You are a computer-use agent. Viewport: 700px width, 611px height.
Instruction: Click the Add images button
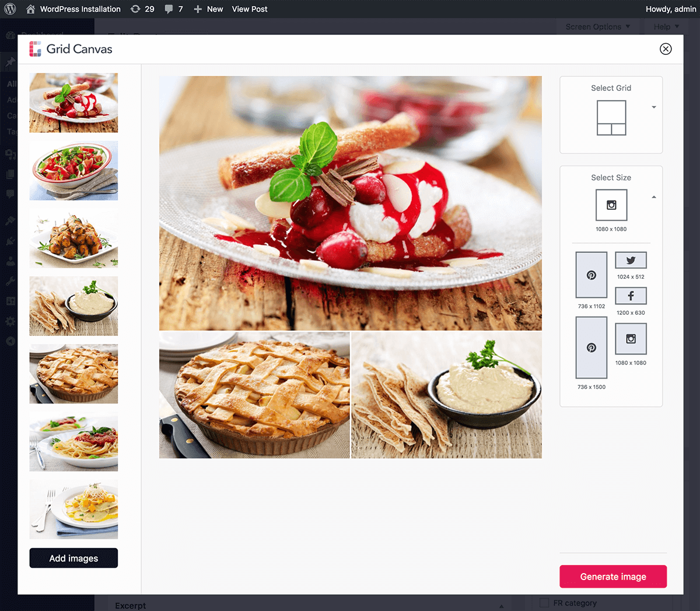tap(73, 558)
